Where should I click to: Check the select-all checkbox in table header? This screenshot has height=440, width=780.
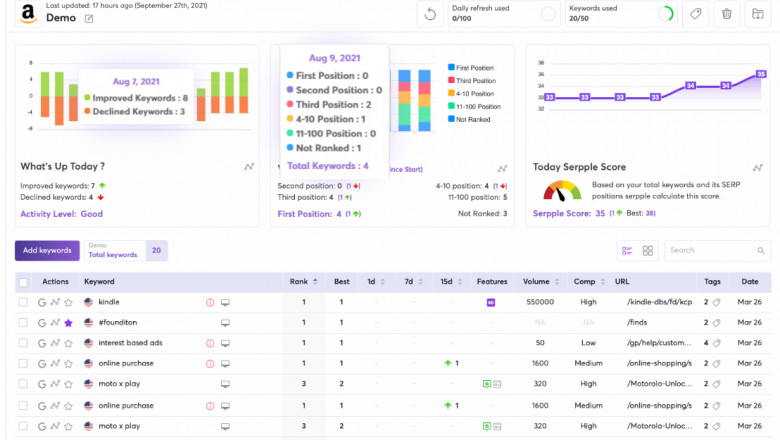click(23, 282)
